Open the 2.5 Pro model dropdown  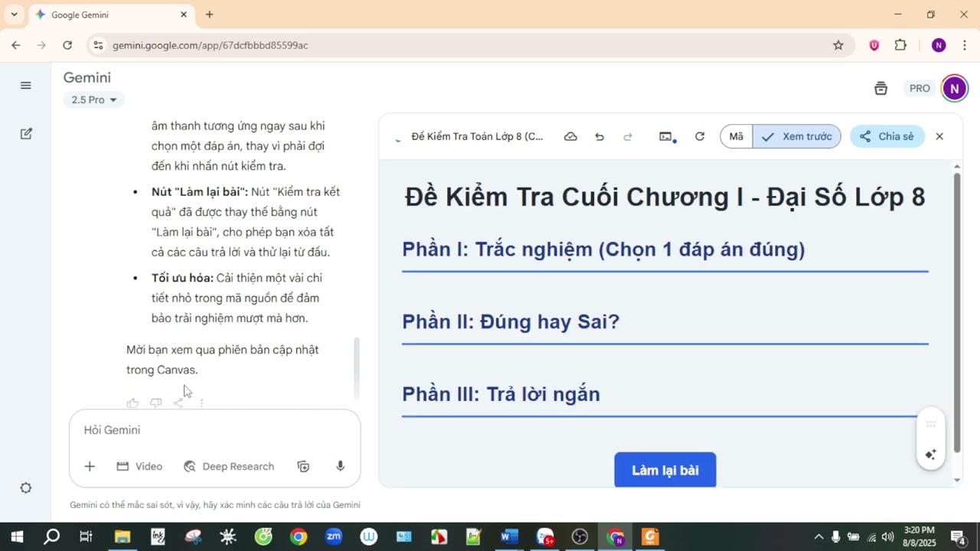pos(93,99)
